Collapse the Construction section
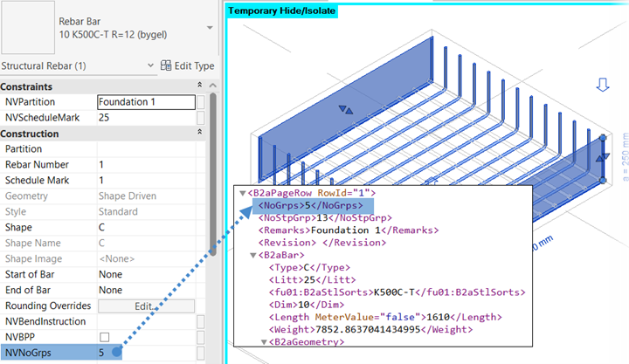629x364 pixels. [x=200, y=134]
